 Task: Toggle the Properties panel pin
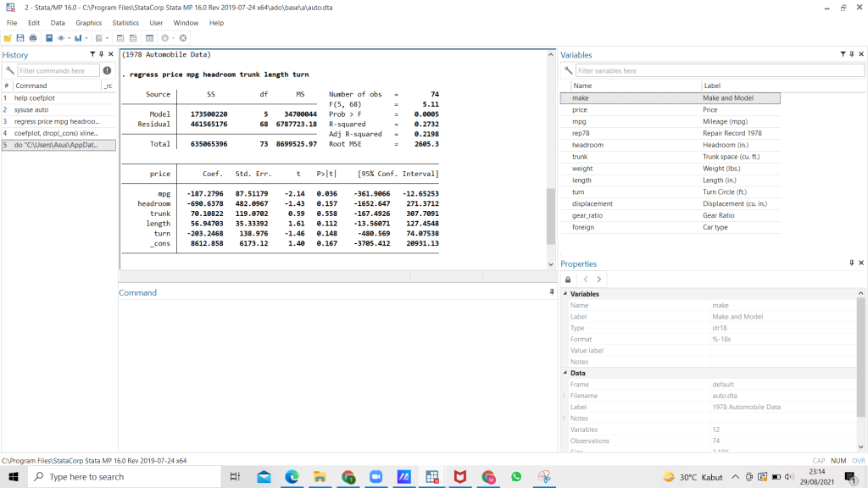pyautogui.click(x=851, y=263)
